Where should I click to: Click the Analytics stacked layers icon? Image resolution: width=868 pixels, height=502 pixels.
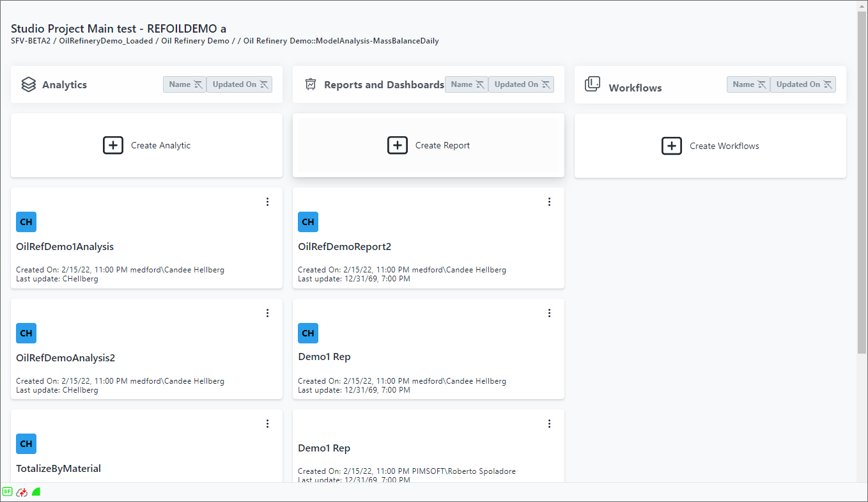click(28, 84)
